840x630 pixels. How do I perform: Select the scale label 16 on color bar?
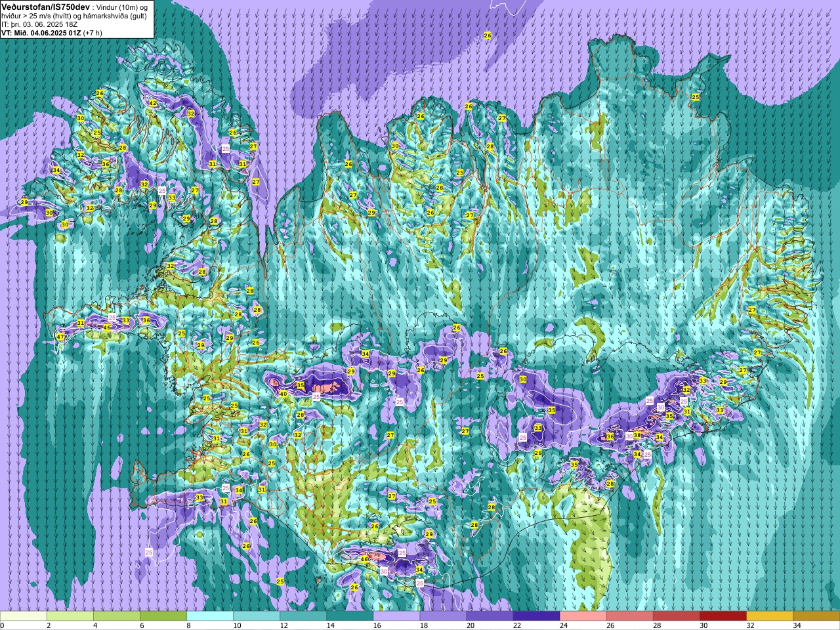tap(377, 625)
